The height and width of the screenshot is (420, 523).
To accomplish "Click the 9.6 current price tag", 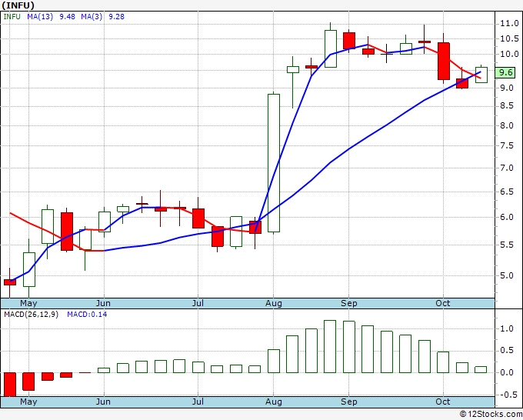I will click(505, 72).
